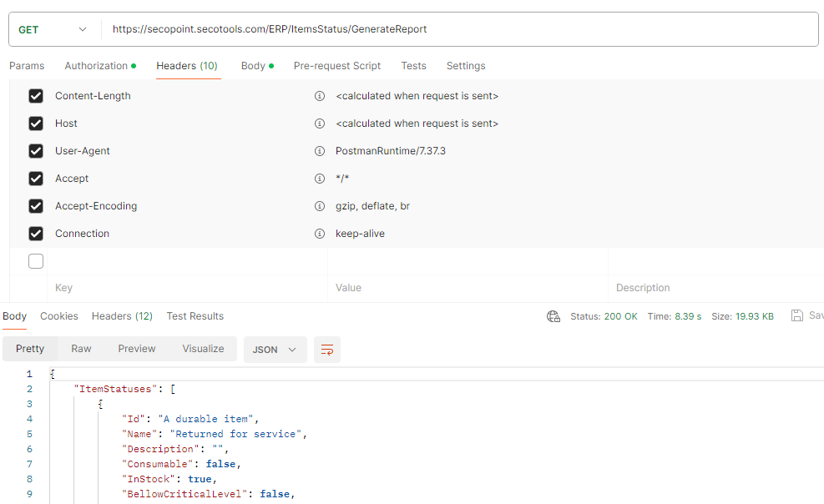824x504 pixels.
Task: Toggle line wrapping in the response viewer
Action: pyautogui.click(x=326, y=350)
